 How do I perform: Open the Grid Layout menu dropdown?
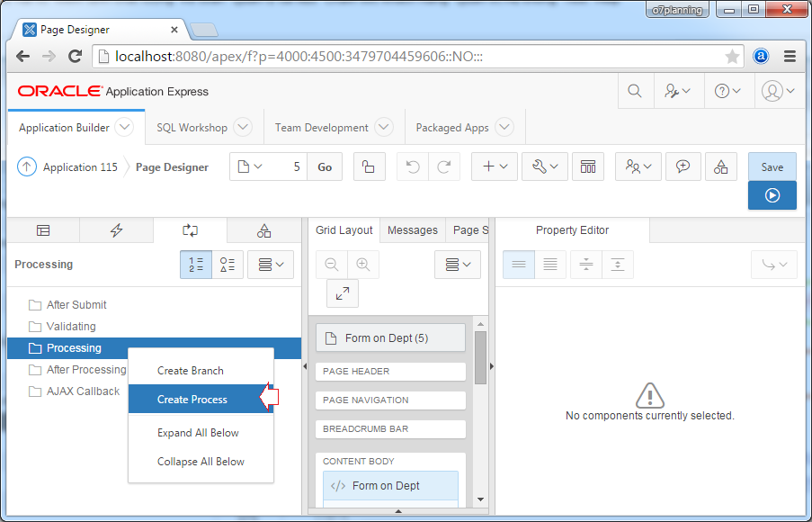pos(458,265)
